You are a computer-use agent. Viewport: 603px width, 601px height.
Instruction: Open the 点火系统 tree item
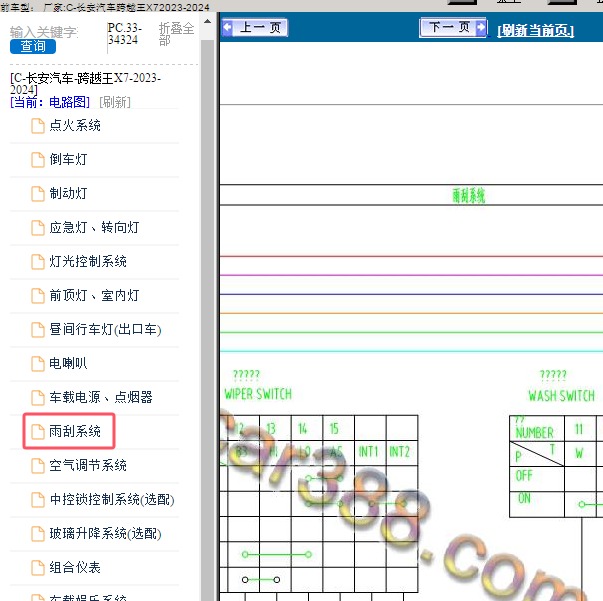75,125
